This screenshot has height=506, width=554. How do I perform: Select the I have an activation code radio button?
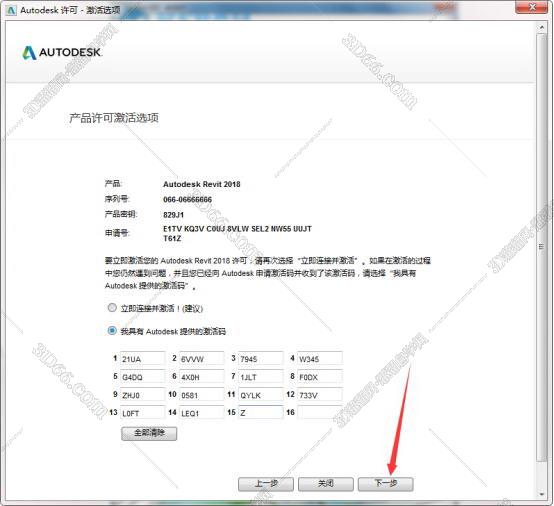click(x=112, y=331)
